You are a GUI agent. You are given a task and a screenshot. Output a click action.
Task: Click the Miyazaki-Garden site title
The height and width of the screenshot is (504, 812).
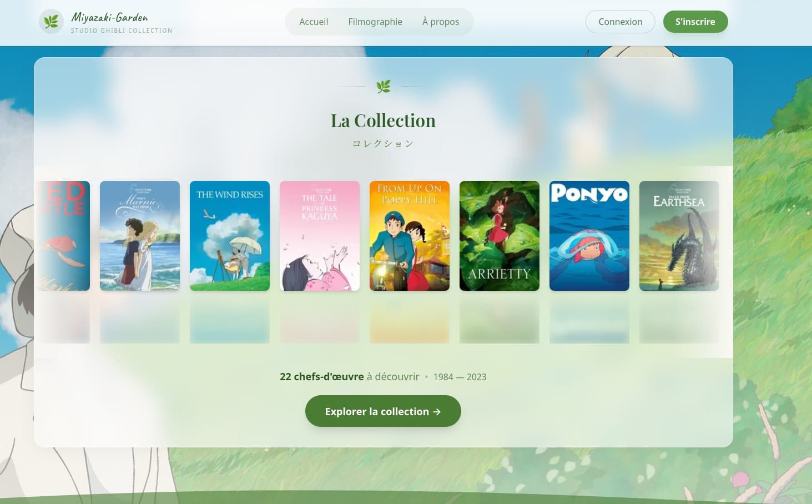point(110,17)
